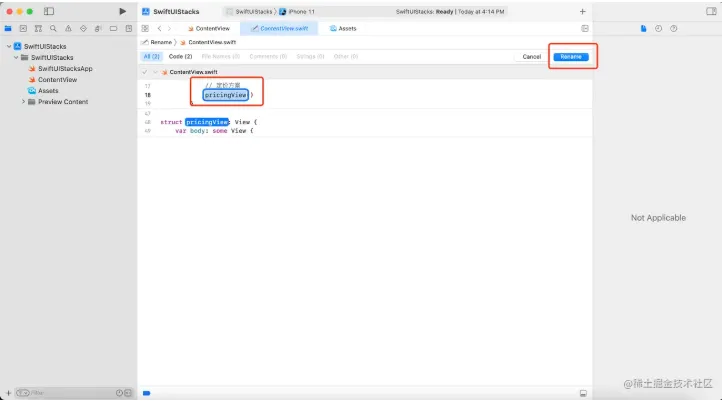Click the add editor plus icon
This screenshot has height=401, width=722.
tap(582, 12)
